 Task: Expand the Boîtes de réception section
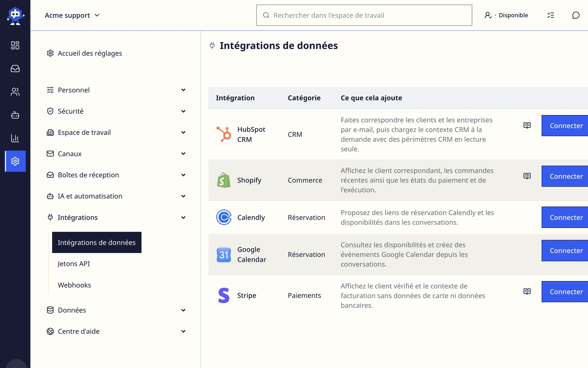tap(116, 175)
